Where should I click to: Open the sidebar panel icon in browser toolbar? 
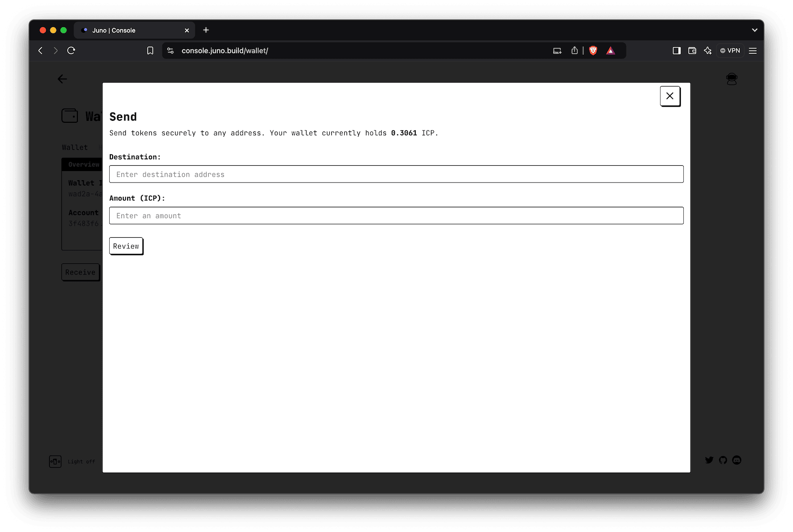pos(676,50)
